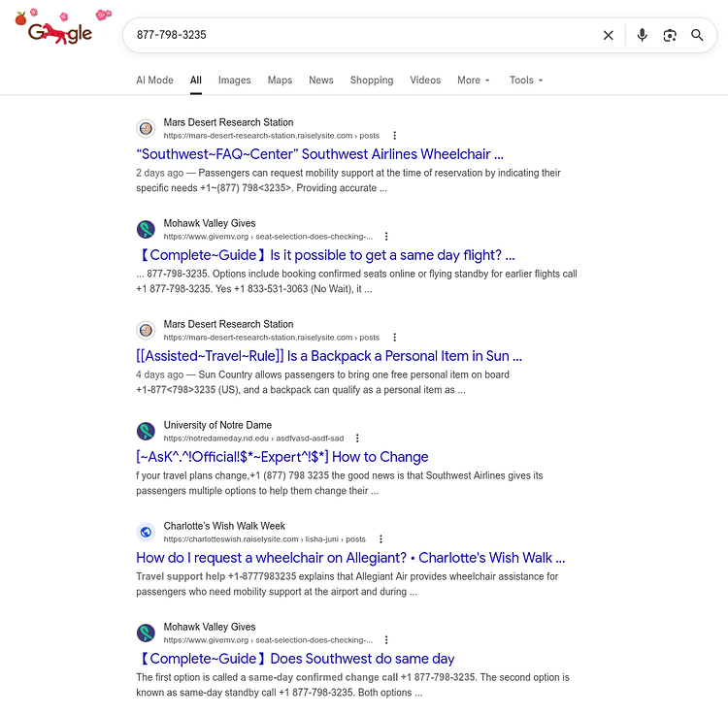The height and width of the screenshot is (715, 728).
Task: Open three-dot menu for first Mars Desert result
Action: pyautogui.click(x=395, y=136)
